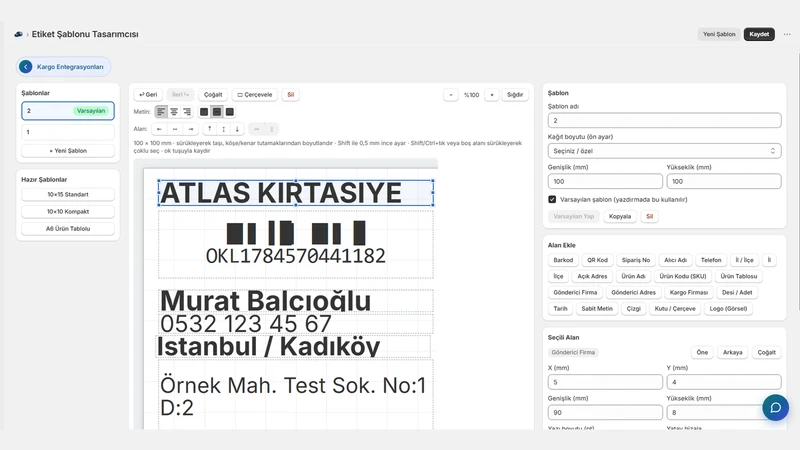This screenshot has height=450, width=800.
Task: Add a Desi / Adet field
Action: (737, 293)
